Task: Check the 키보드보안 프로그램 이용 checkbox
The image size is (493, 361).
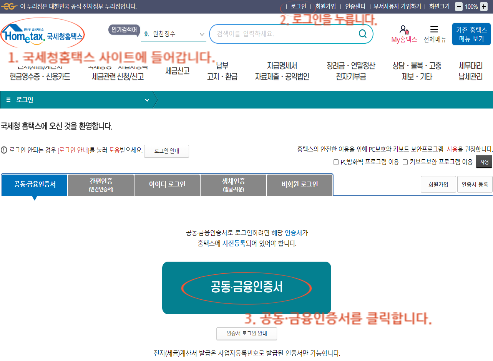Action: [x=405, y=162]
